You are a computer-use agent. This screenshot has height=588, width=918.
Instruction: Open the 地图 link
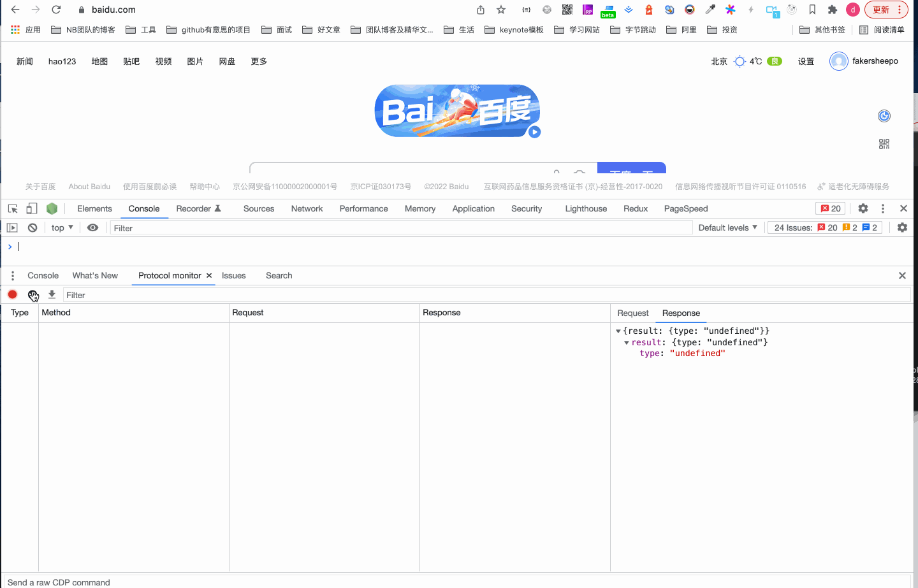click(x=99, y=61)
